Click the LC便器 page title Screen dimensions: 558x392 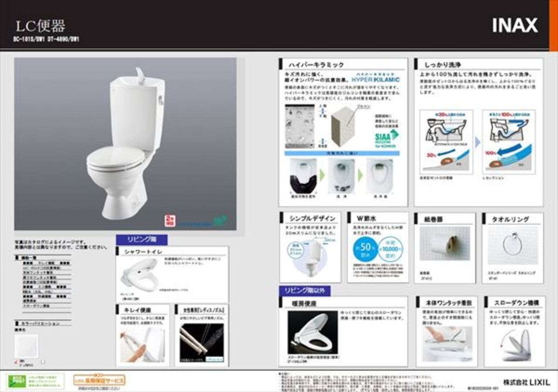coord(41,26)
